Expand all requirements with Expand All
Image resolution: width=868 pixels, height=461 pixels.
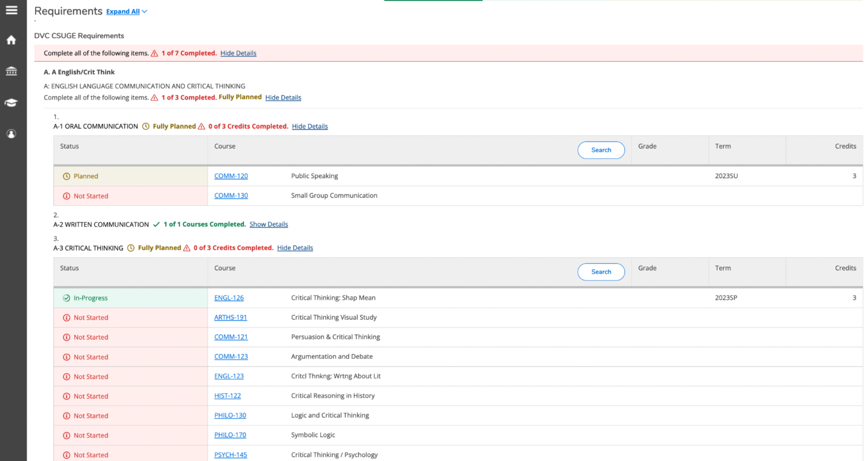123,11
